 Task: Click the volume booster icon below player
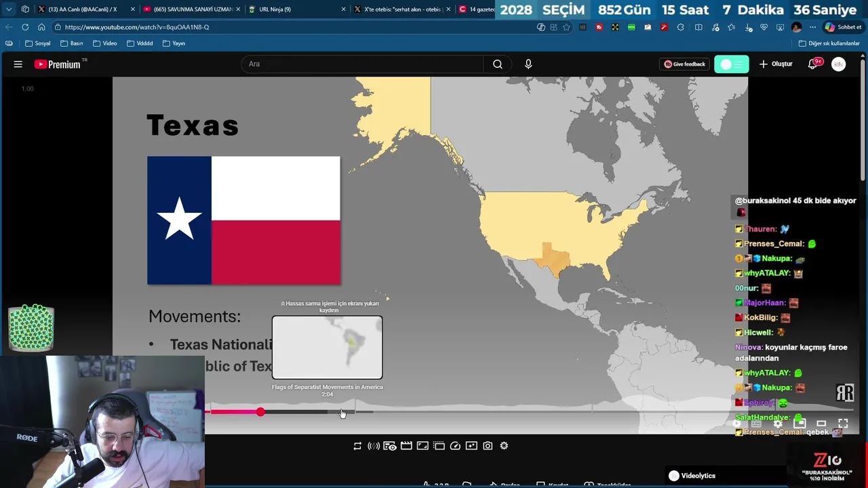click(x=374, y=446)
